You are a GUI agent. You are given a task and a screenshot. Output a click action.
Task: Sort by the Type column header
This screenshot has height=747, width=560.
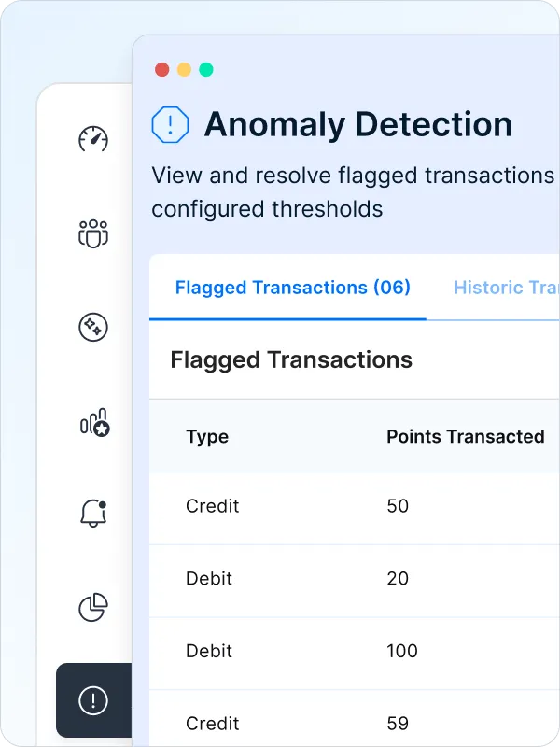point(207,437)
